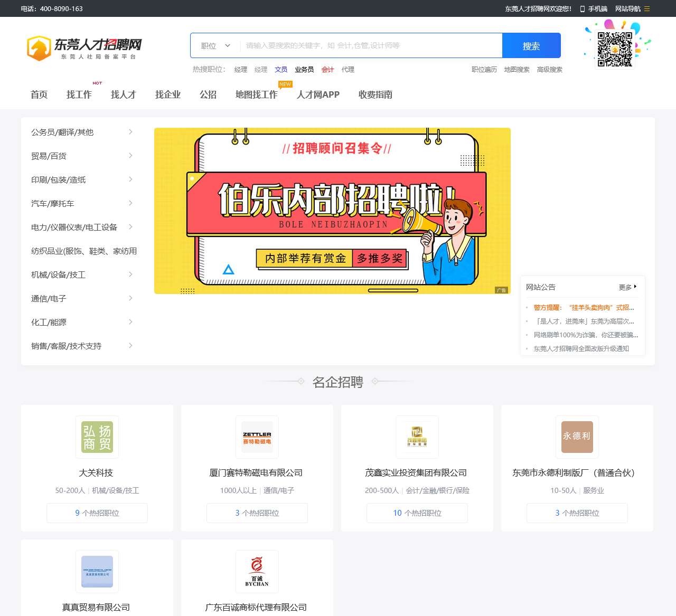Screen dimensions: 676x616
Task: Click 更多 in 网站公告
Action: [x=627, y=287]
